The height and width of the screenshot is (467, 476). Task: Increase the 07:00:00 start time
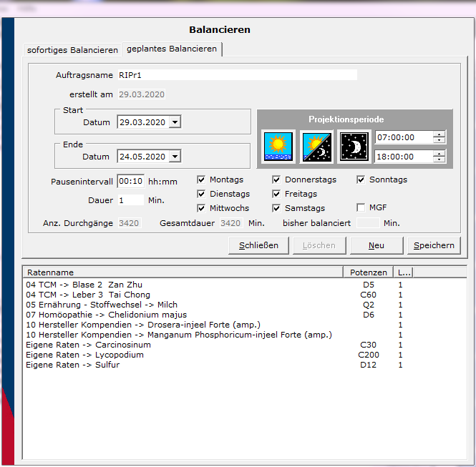pyautogui.click(x=439, y=134)
